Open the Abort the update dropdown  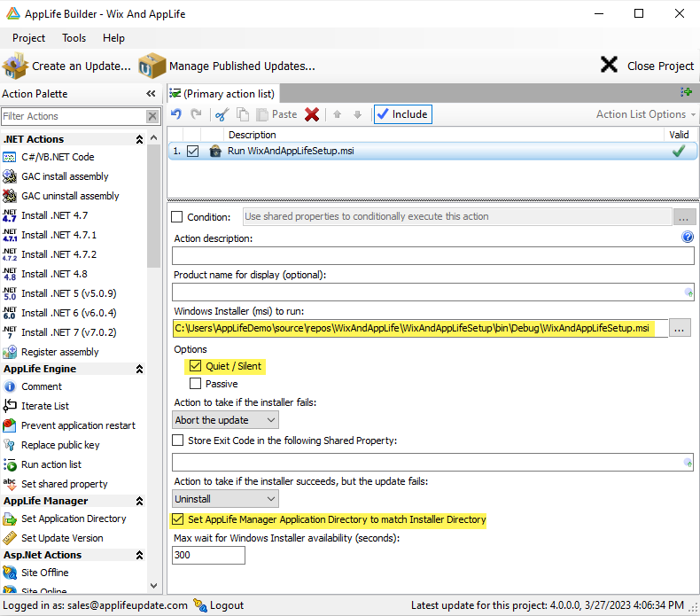click(x=225, y=420)
